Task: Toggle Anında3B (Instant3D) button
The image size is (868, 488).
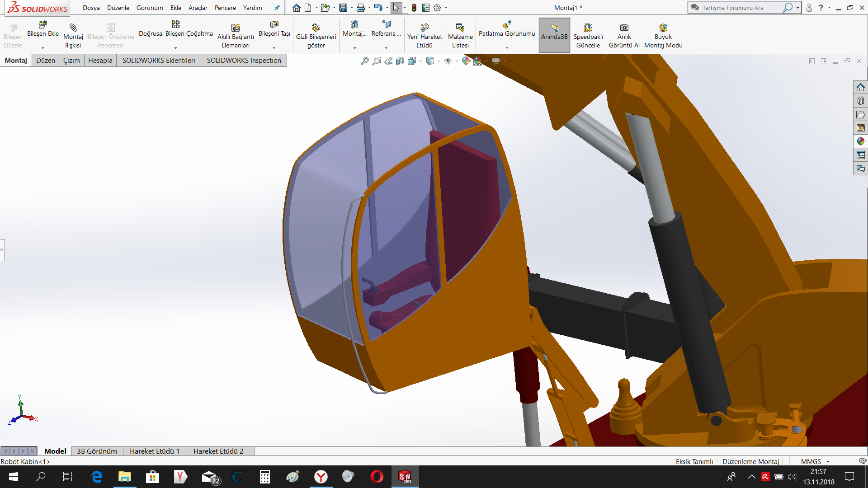Action: point(554,35)
